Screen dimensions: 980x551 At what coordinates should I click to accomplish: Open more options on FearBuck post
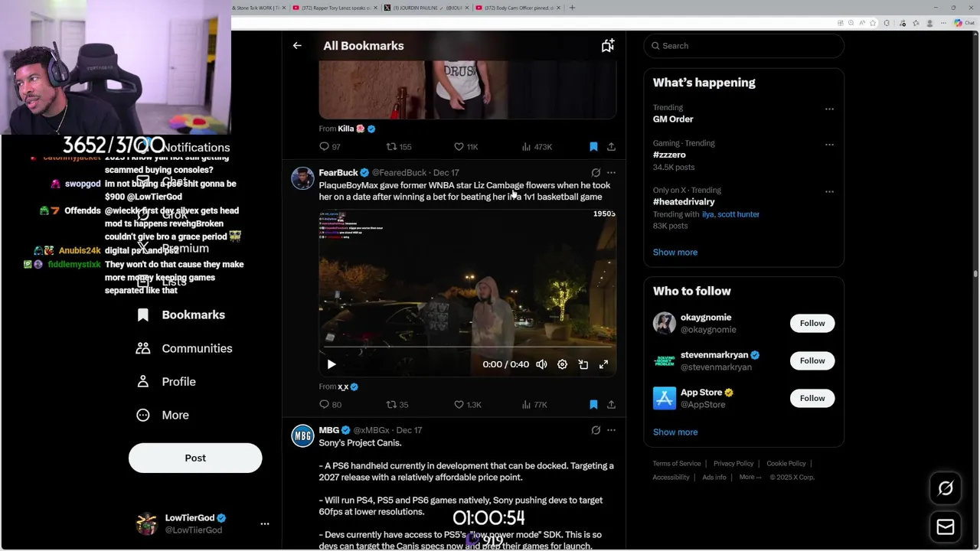[611, 173]
